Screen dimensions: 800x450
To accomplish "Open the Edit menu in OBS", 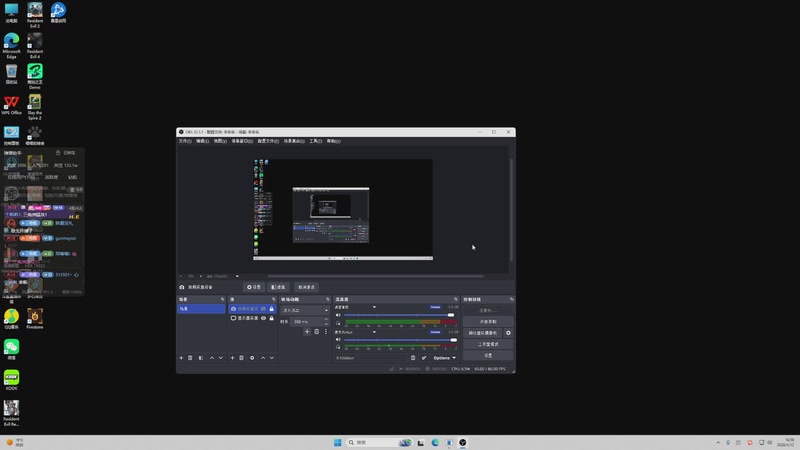I will pyautogui.click(x=202, y=141).
